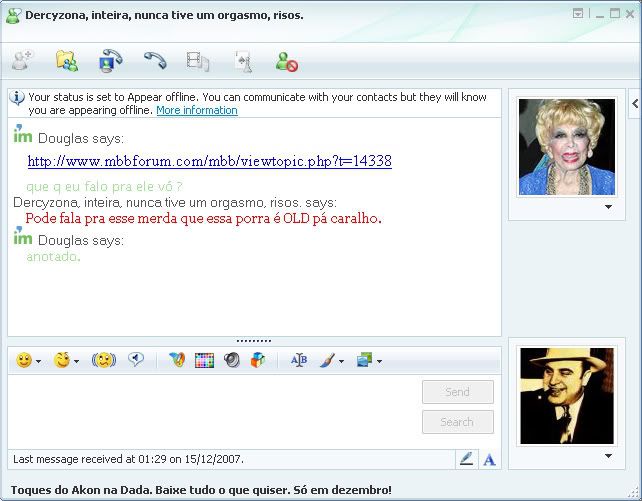The image size is (642, 501).
Task: Click the message 'anotado.'
Action: [x=54, y=257]
